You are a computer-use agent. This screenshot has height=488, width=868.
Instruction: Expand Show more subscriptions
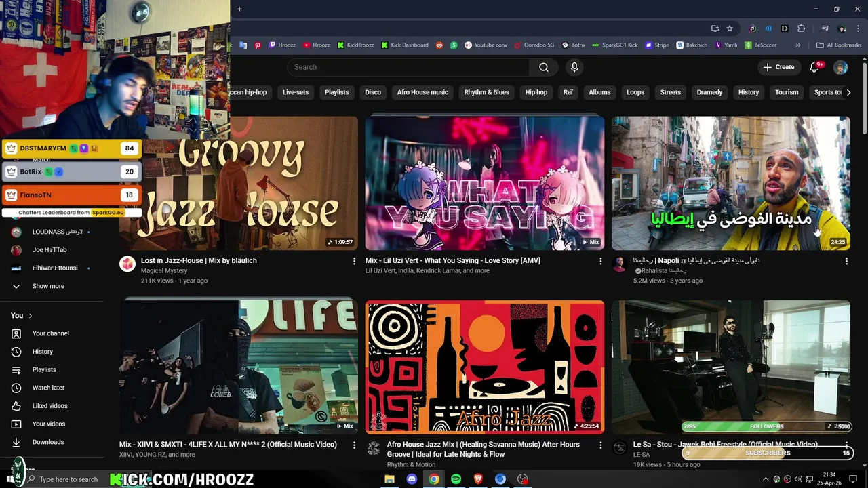pyautogui.click(x=47, y=286)
